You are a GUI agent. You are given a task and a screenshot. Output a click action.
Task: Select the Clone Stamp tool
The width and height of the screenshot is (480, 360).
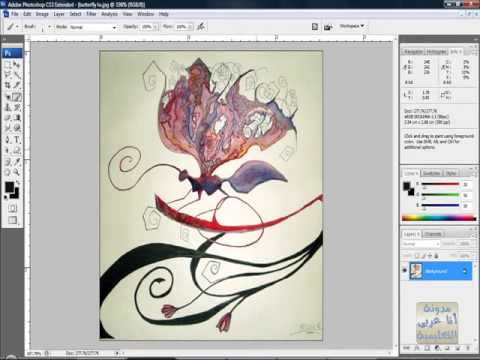8,107
